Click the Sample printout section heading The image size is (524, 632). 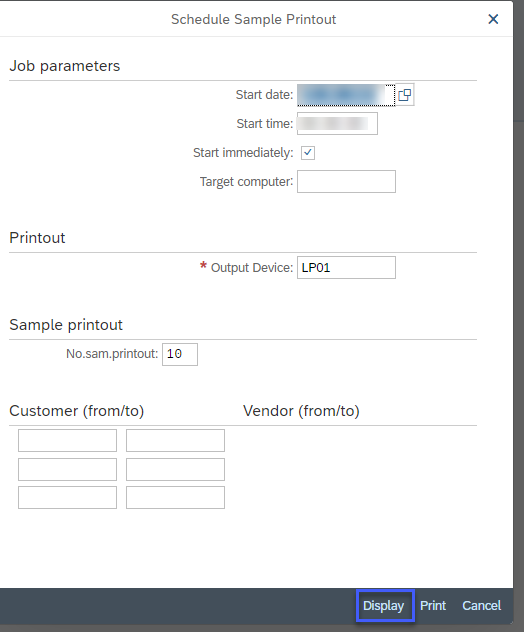tap(66, 325)
